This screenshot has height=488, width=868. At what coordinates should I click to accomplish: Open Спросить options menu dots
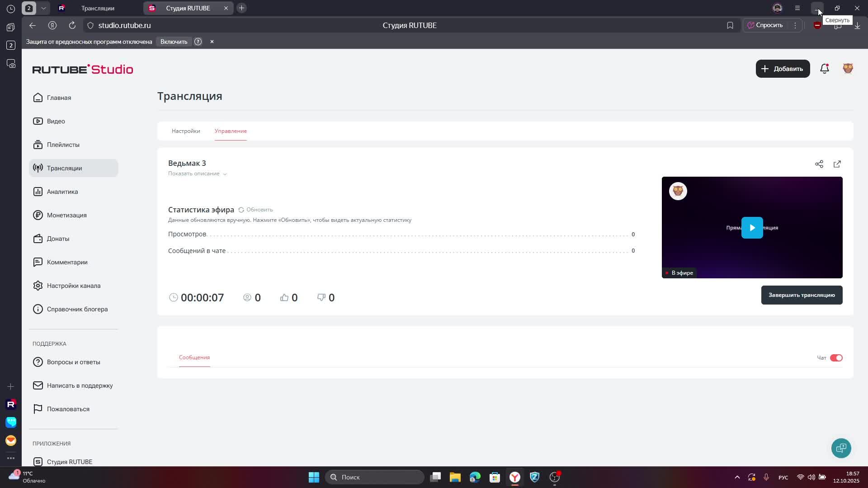pyautogui.click(x=795, y=25)
